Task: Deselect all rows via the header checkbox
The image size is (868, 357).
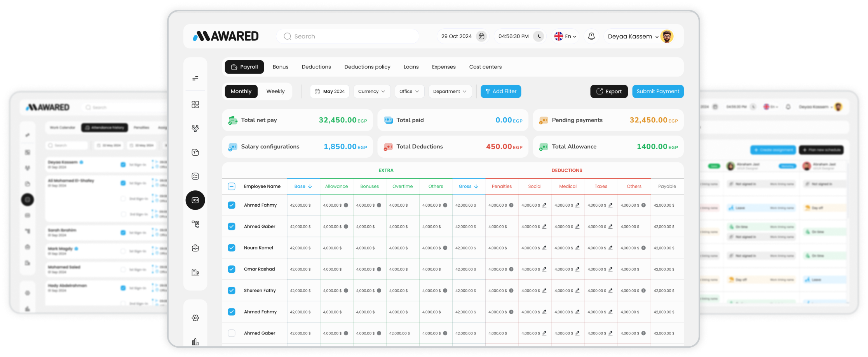Action: [232, 186]
